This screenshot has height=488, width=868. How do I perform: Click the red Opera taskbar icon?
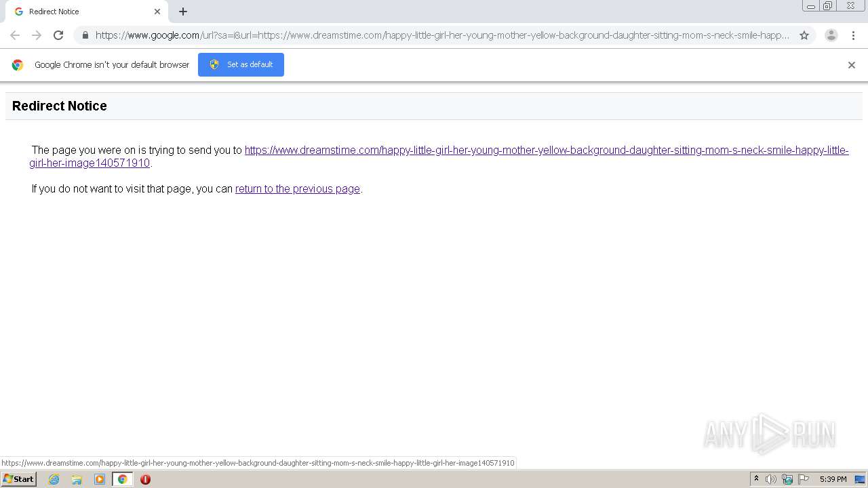pos(145,479)
